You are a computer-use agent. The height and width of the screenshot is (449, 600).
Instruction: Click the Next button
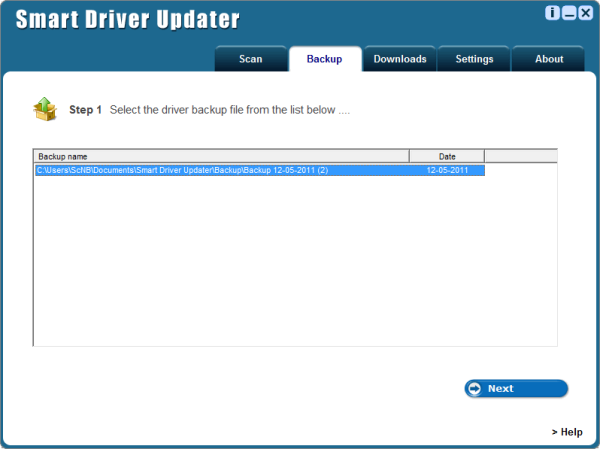tap(516, 389)
